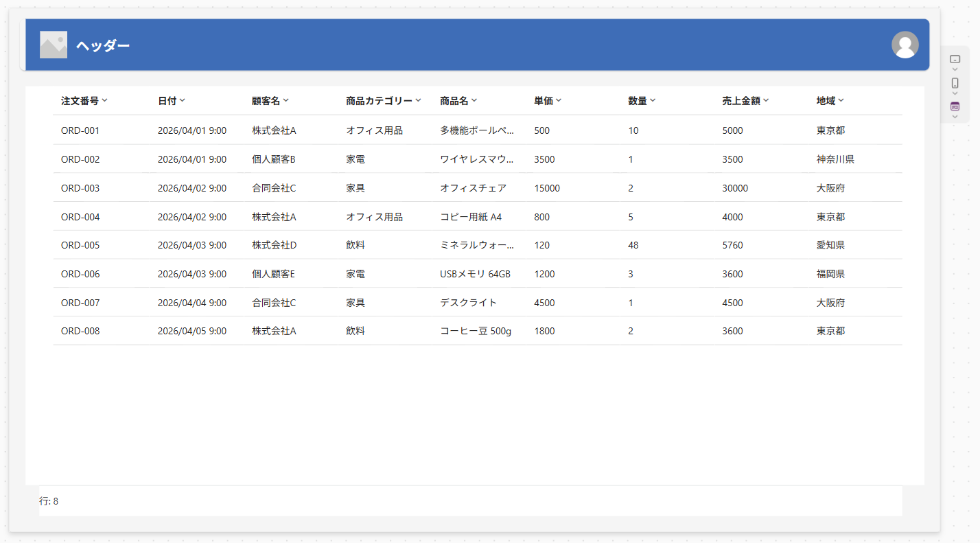Click the 顧客名 column header
The image size is (980, 543).
pyautogui.click(x=266, y=101)
